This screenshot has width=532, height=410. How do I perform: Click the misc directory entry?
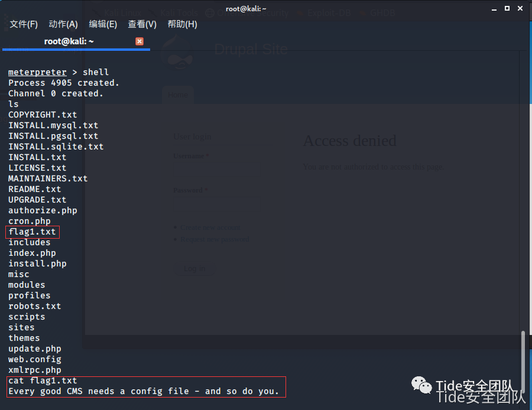point(19,274)
